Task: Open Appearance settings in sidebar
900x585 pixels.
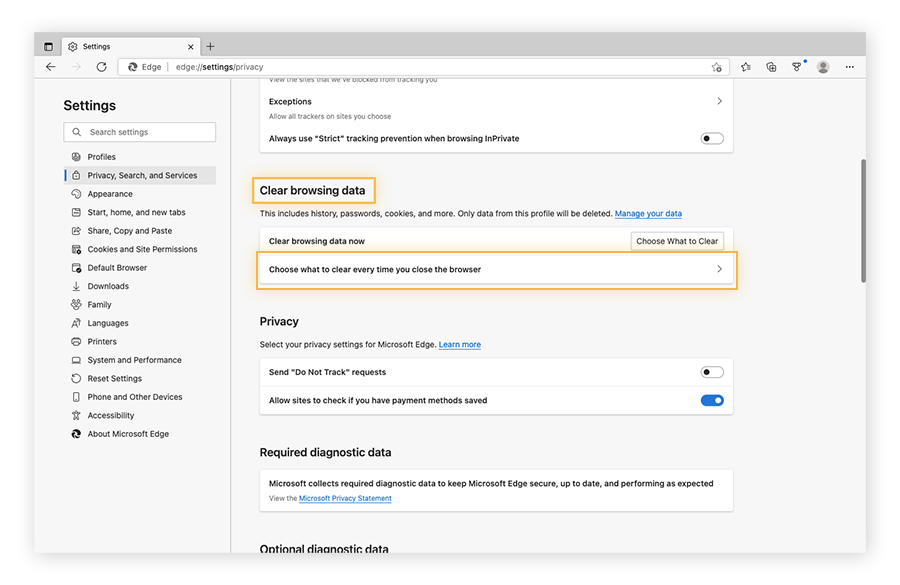Action: click(110, 194)
